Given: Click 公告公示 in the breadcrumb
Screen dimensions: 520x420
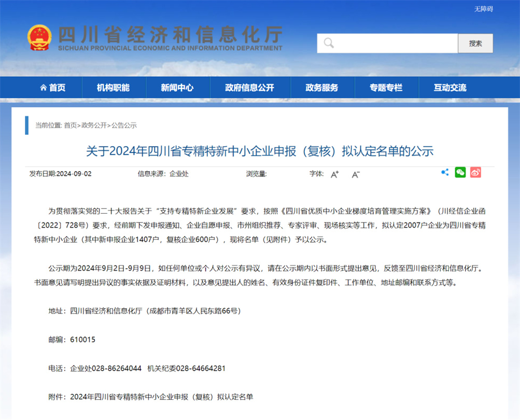Looking at the screenshot, I should point(124,125).
